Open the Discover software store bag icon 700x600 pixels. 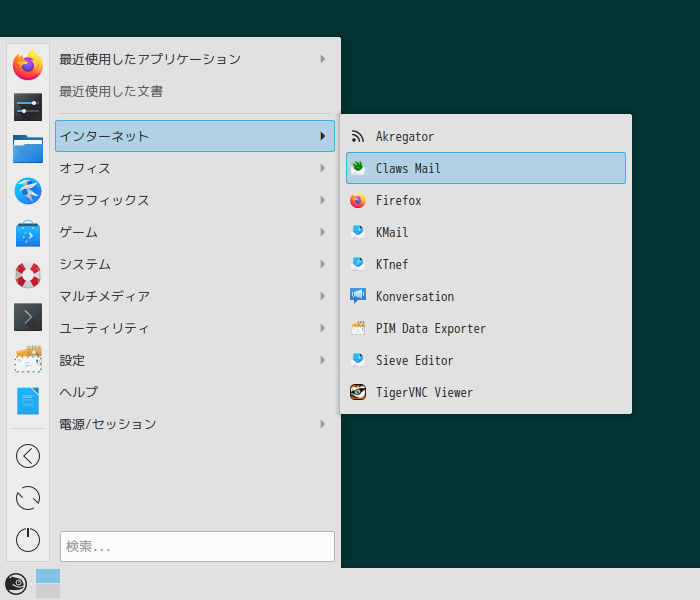point(28,233)
